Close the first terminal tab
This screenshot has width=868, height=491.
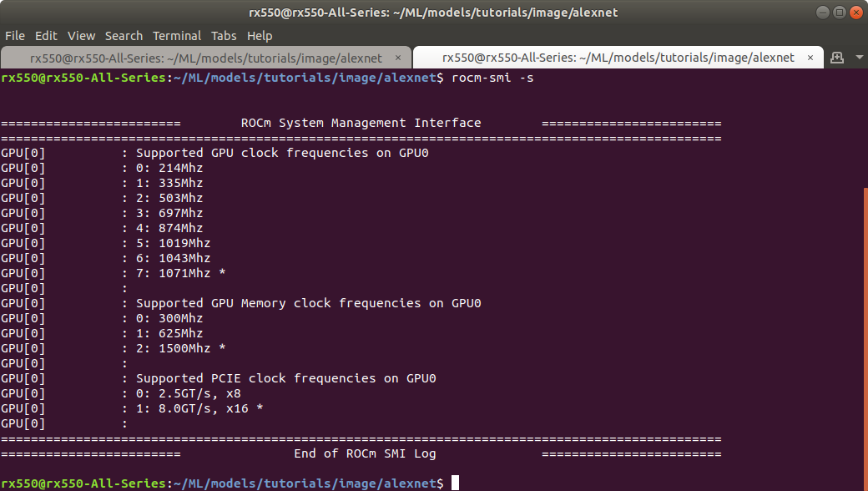point(398,58)
